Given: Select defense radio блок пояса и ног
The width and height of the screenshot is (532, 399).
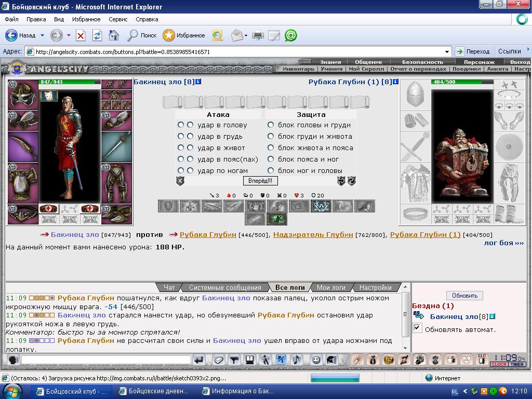Looking at the screenshot, I should 270,159.
